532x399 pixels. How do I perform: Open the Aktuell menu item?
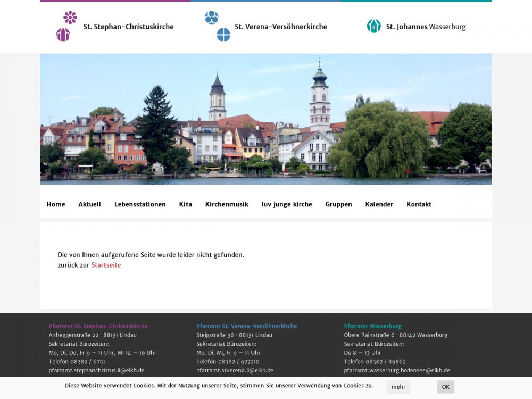[x=89, y=204]
